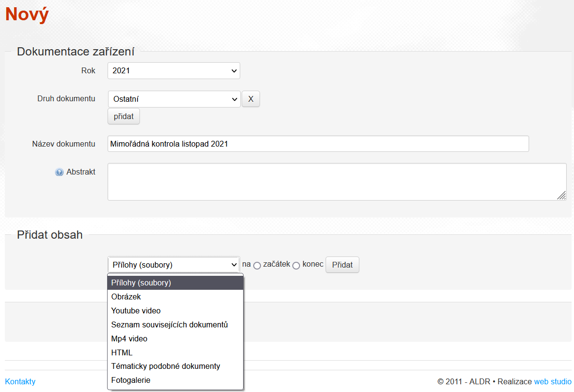Open the Druh dokumentu dropdown
574x392 pixels.
point(174,99)
